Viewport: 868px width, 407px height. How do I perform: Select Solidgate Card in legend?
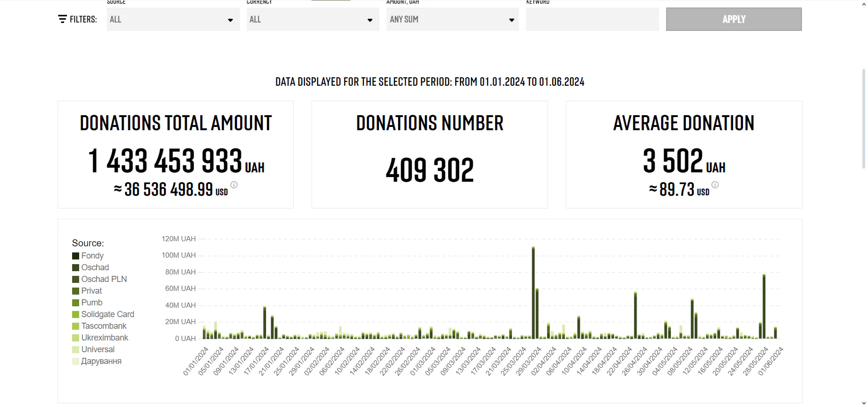[107, 314]
